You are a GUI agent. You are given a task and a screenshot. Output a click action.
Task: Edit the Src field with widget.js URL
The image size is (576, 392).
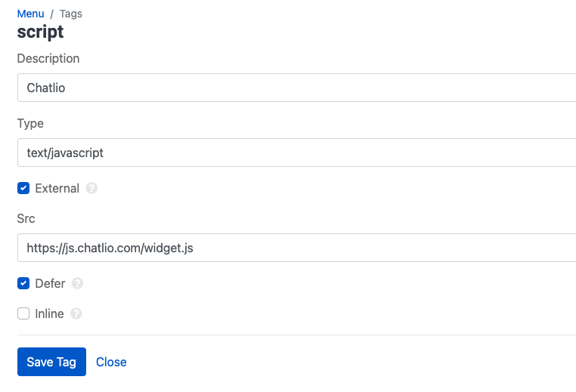(x=297, y=248)
